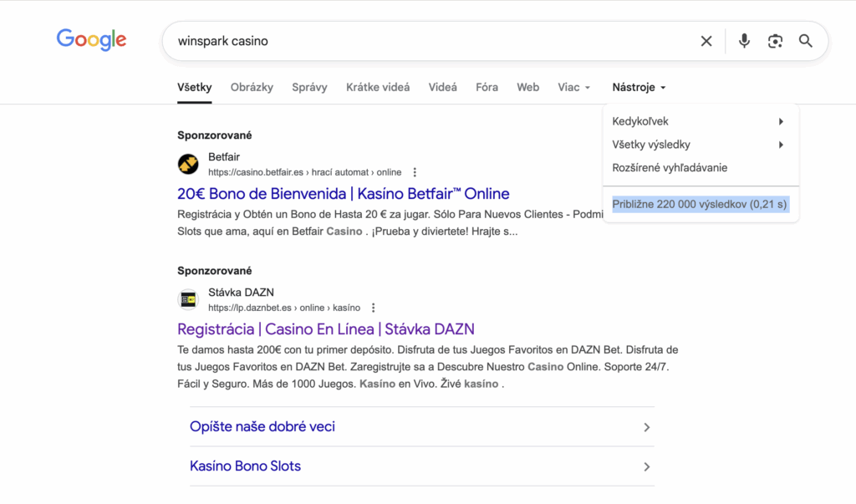This screenshot has width=856, height=504.
Task: Expand the Všetky výsledky filter
Action: [x=699, y=145]
